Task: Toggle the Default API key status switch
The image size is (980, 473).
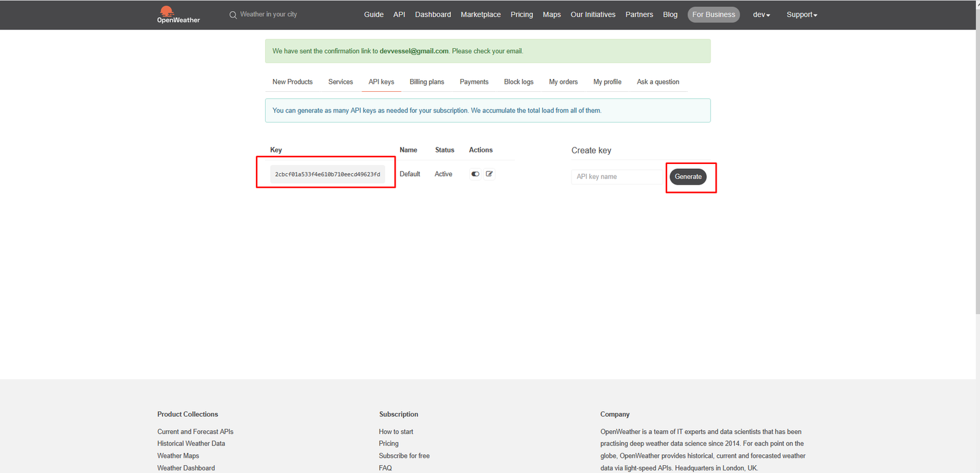Action: [x=475, y=174]
